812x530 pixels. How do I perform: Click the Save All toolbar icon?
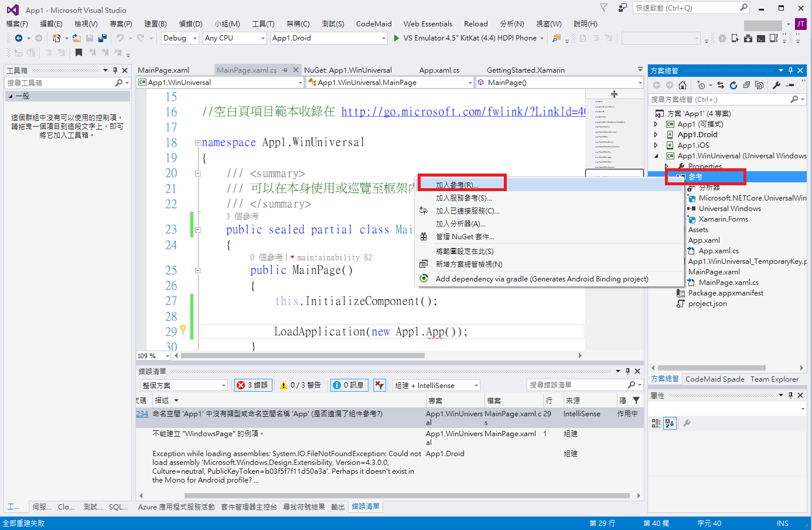[103, 38]
